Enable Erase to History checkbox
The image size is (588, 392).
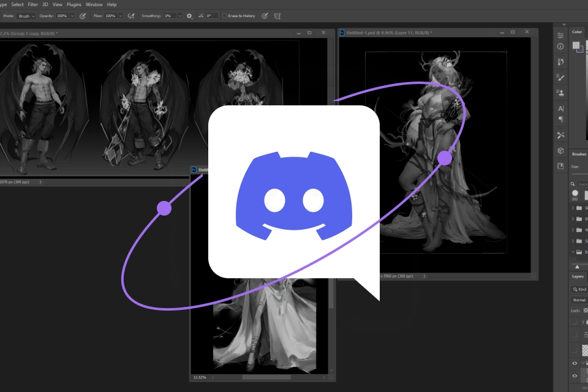224,16
